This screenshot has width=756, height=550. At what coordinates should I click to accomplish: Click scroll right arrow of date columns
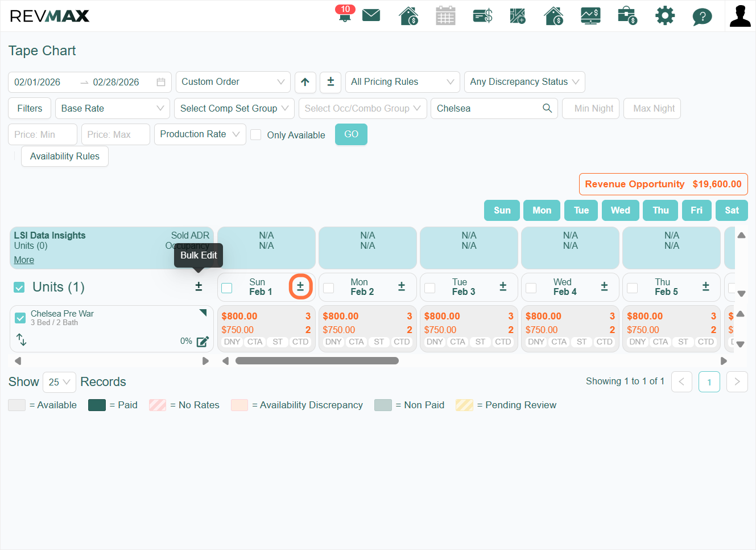(x=724, y=361)
